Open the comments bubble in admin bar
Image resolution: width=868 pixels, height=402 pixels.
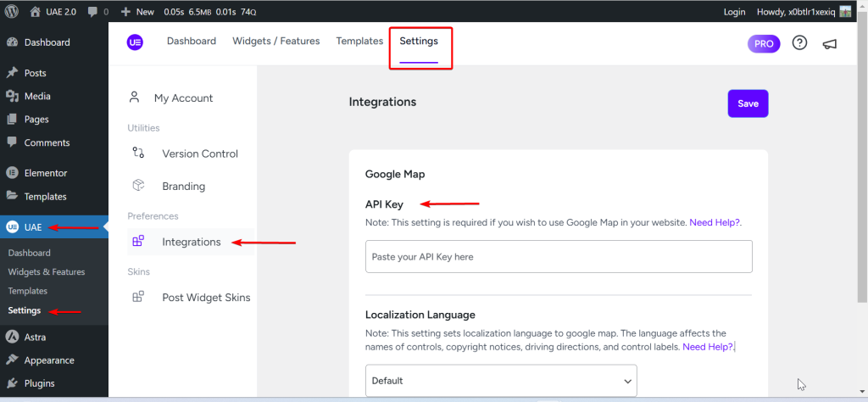(98, 12)
